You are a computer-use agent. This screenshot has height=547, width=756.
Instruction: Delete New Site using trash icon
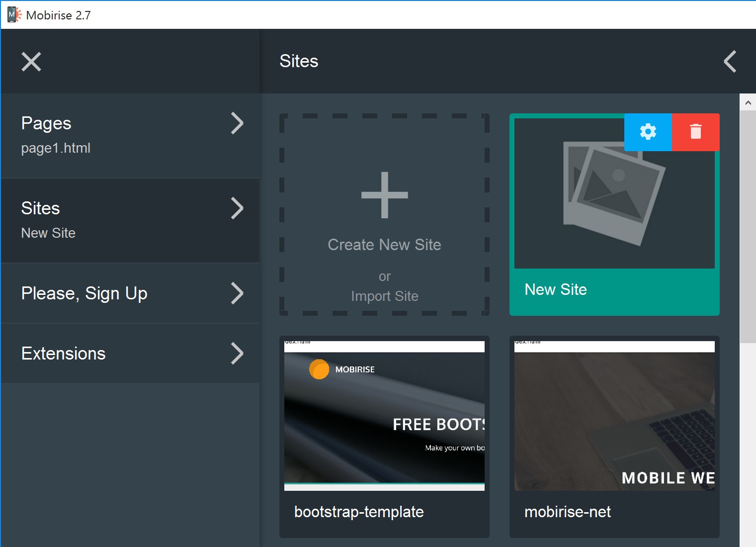tap(695, 132)
